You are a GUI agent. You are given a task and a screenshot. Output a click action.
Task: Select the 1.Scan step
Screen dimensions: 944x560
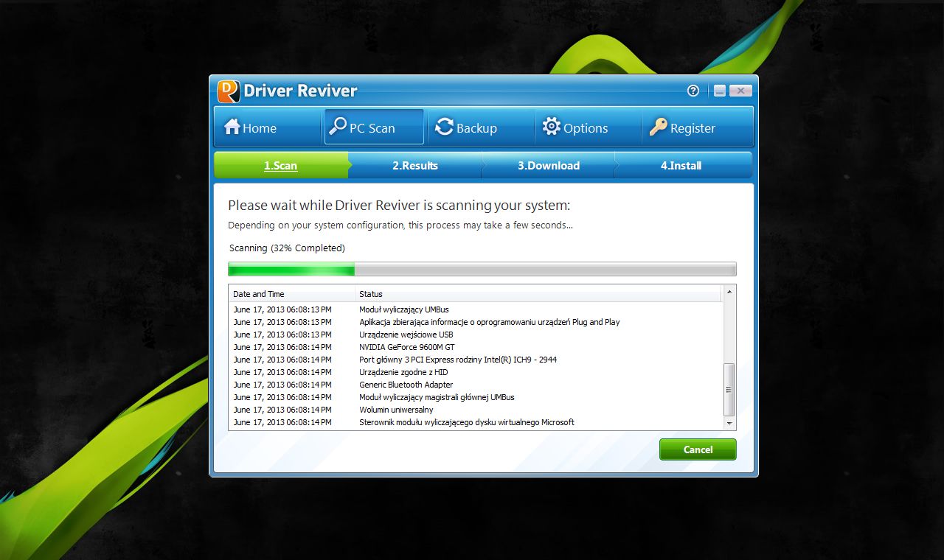click(x=281, y=166)
